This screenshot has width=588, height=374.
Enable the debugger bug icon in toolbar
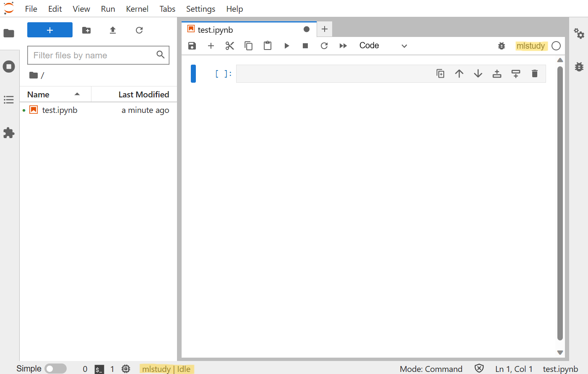tap(502, 46)
